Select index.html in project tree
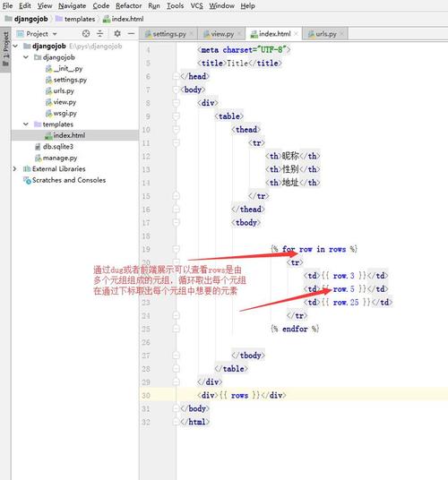 75,135
